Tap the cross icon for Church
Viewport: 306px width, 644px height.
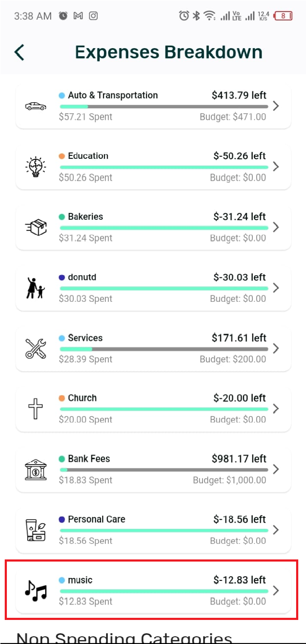[36, 409]
